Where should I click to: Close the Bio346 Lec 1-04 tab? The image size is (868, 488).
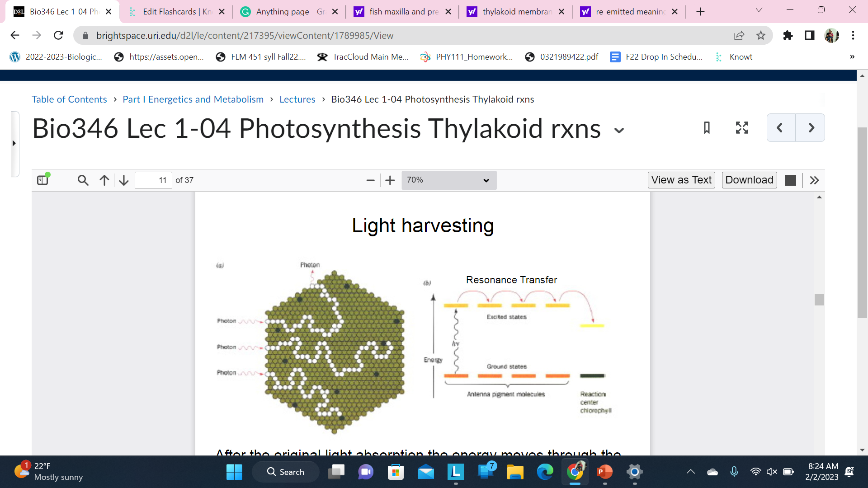[108, 12]
